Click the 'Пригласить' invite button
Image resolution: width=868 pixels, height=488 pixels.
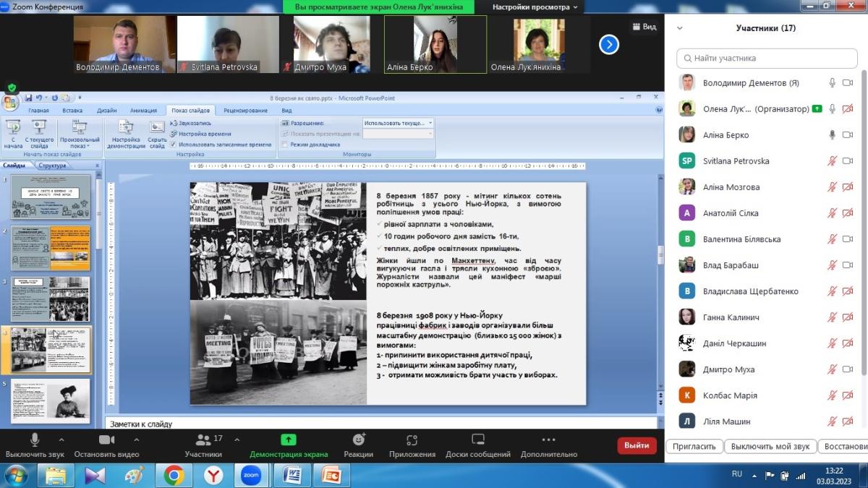pos(694,446)
